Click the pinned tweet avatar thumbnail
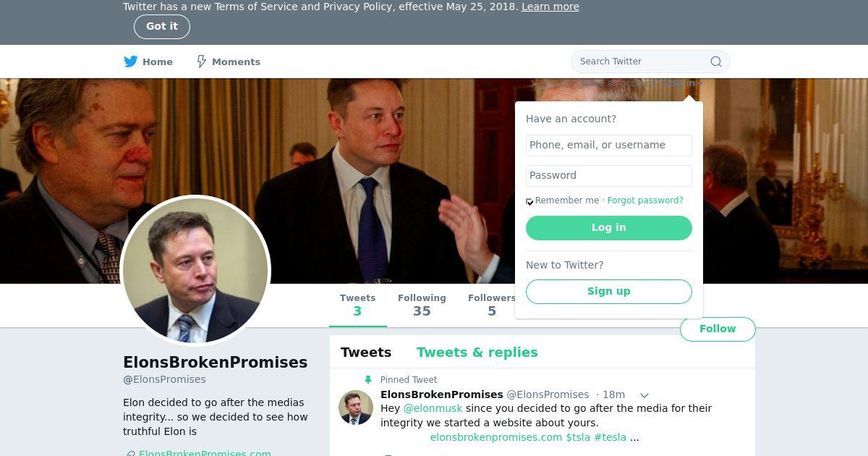 [356, 408]
